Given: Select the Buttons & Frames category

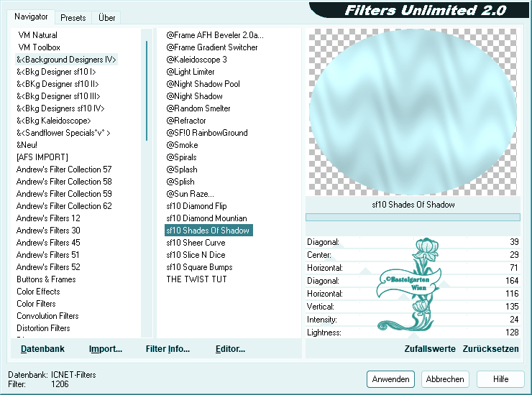Looking at the screenshot, I should click(46, 279).
